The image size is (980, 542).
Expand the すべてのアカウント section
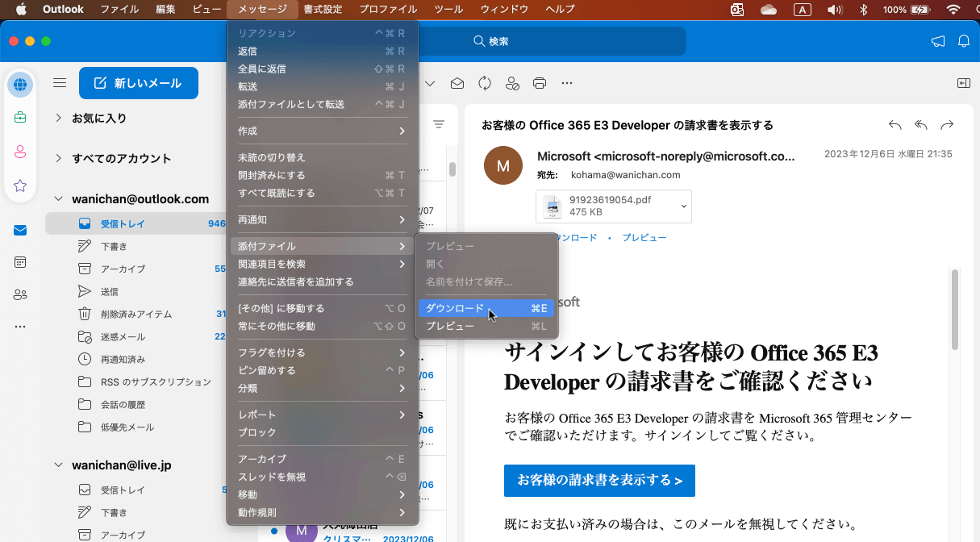58,158
